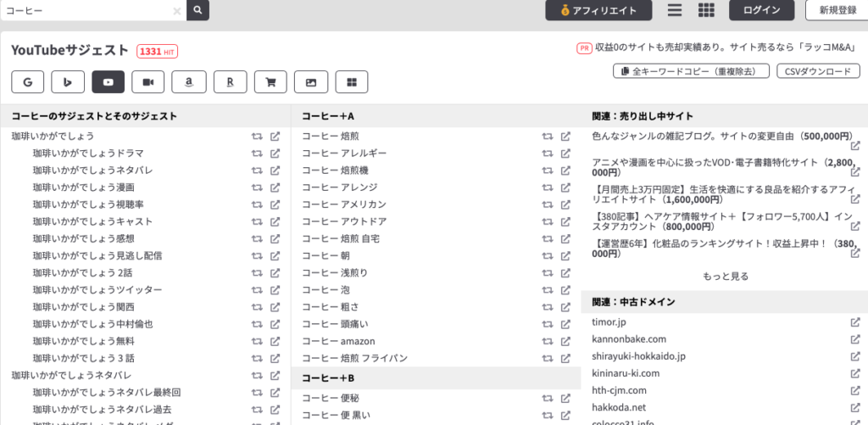
Task: Clear the search field with X icon
Action: point(177,10)
